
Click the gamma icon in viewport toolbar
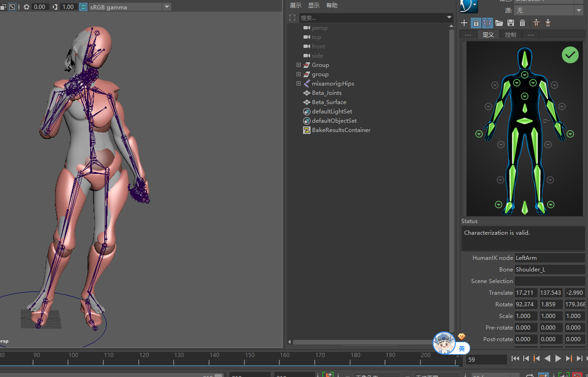pos(54,7)
